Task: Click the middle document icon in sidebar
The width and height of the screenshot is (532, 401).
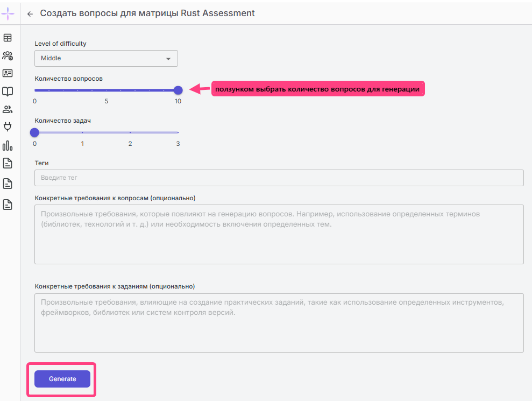Action: click(8, 184)
